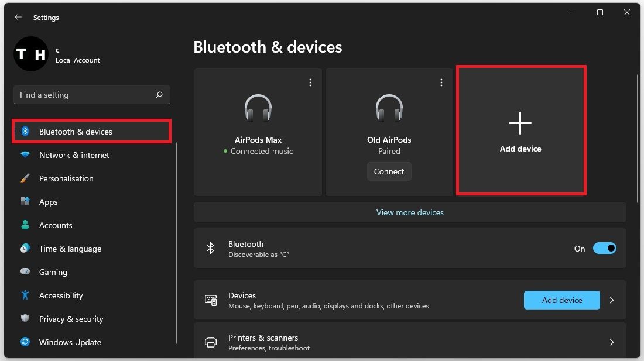
Task: Expand the Printers & scanners section
Action: point(611,342)
